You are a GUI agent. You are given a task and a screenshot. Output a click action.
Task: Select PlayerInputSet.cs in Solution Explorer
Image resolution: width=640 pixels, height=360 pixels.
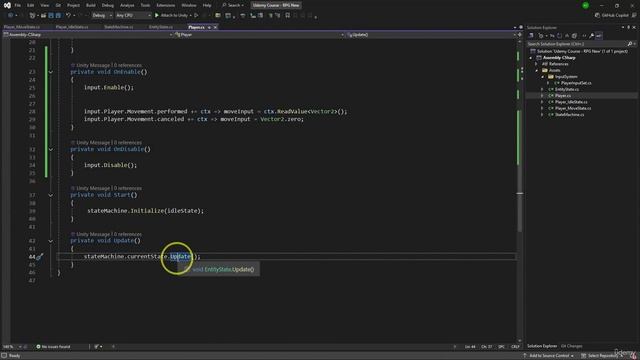coord(576,83)
